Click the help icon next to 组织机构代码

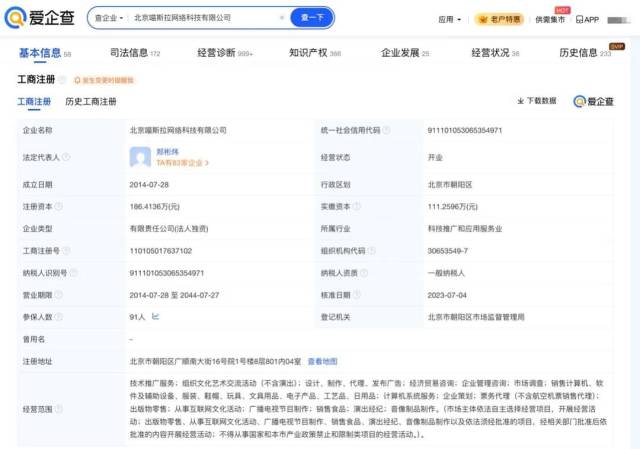[371, 251]
